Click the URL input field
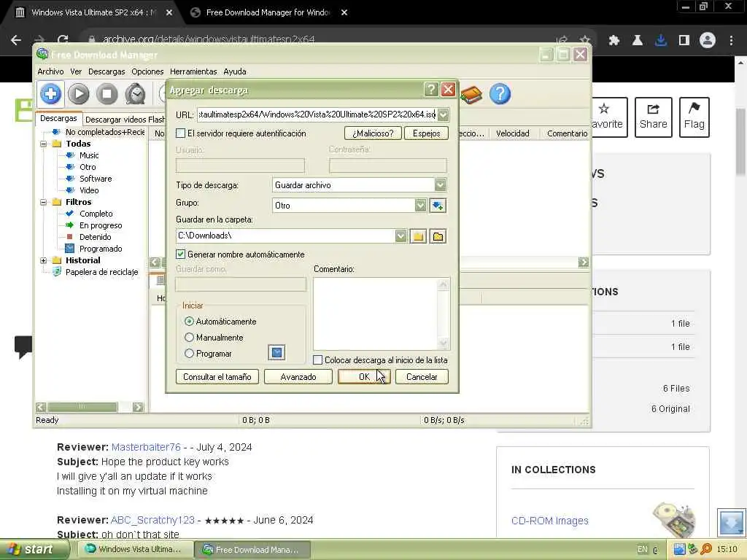 317,114
